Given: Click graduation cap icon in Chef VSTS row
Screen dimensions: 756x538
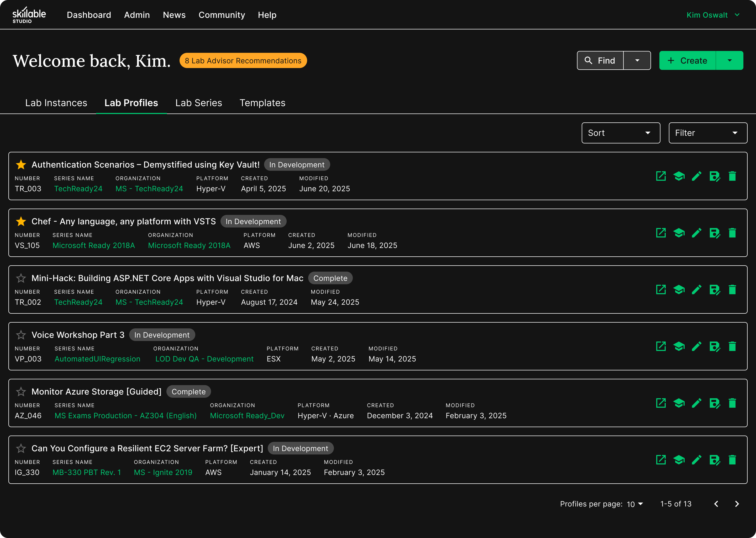Looking at the screenshot, I should pyautogui.click(x=679, y=233).
